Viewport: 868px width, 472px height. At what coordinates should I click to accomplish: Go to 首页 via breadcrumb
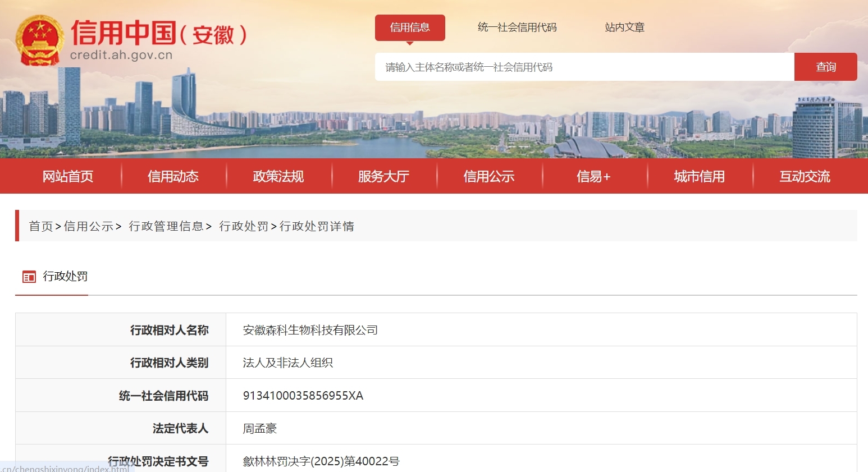(x=41, y=226)
